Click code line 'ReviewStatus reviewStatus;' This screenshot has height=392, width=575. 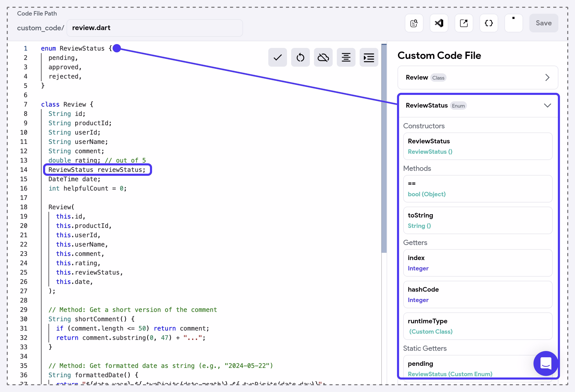click(97, 170)
